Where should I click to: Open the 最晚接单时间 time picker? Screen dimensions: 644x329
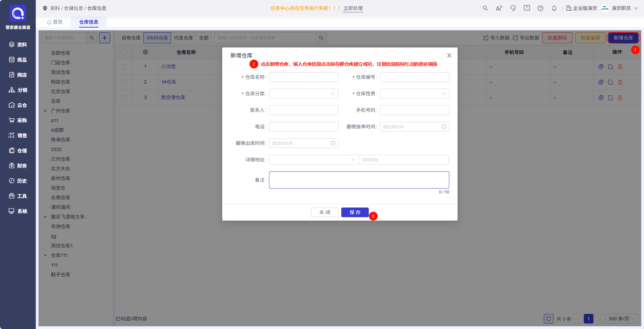coord(415,127)
